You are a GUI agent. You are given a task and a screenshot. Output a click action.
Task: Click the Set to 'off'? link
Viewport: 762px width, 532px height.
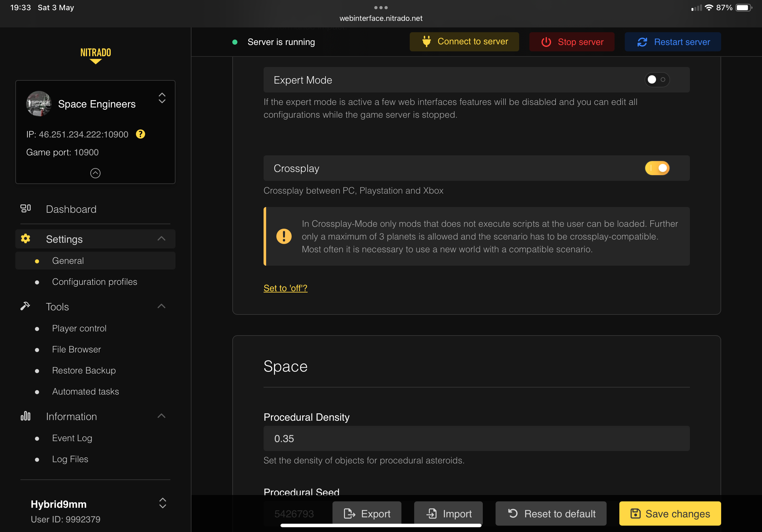pos(285,288)
